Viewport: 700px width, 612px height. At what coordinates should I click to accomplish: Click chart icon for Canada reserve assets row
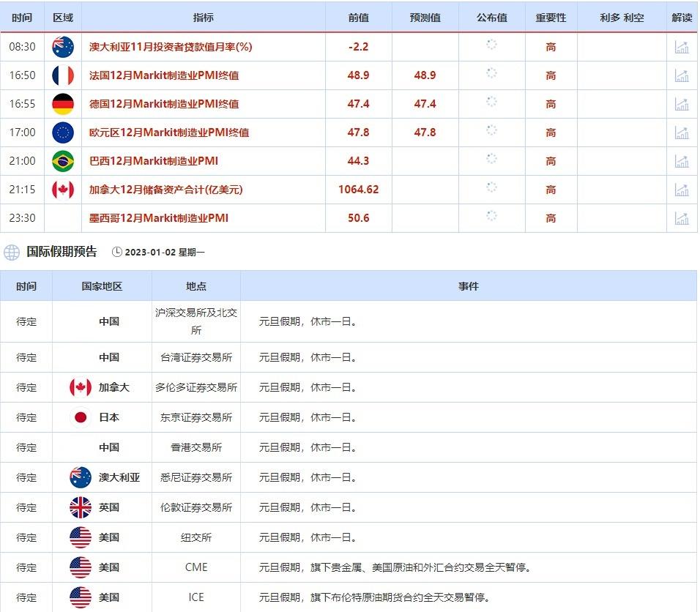pos(682,190)
